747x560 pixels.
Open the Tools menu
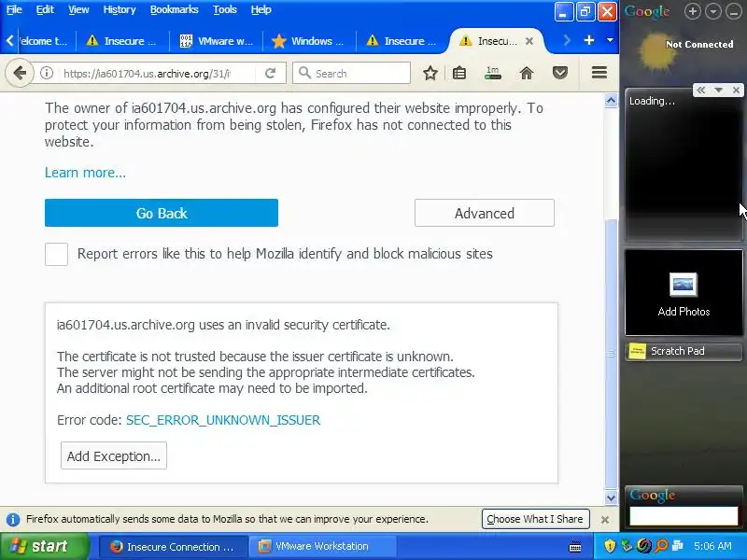coord(224,9)
